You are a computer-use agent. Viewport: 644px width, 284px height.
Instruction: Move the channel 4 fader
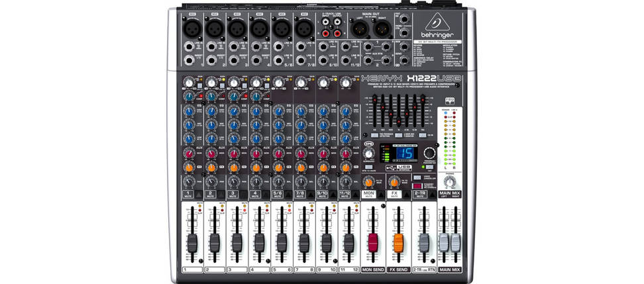tap(260, 243)
